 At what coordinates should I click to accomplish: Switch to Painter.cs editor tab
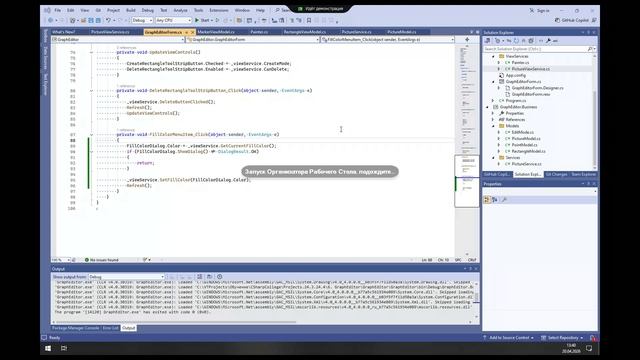(x=259, y=32)
